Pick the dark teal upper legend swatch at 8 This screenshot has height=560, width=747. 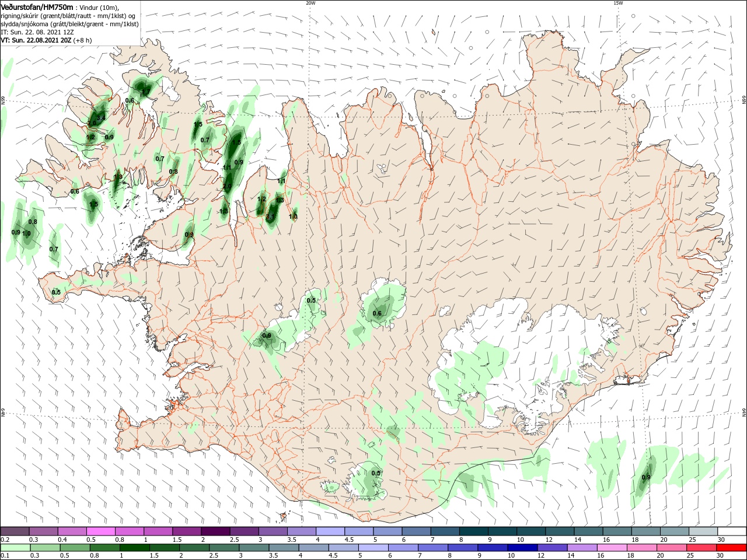(473, 531)
